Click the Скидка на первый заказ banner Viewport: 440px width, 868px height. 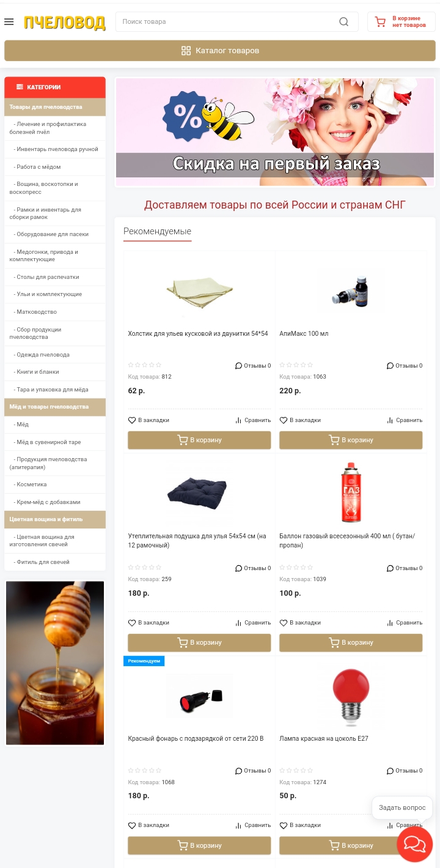(x=275, y=132)
